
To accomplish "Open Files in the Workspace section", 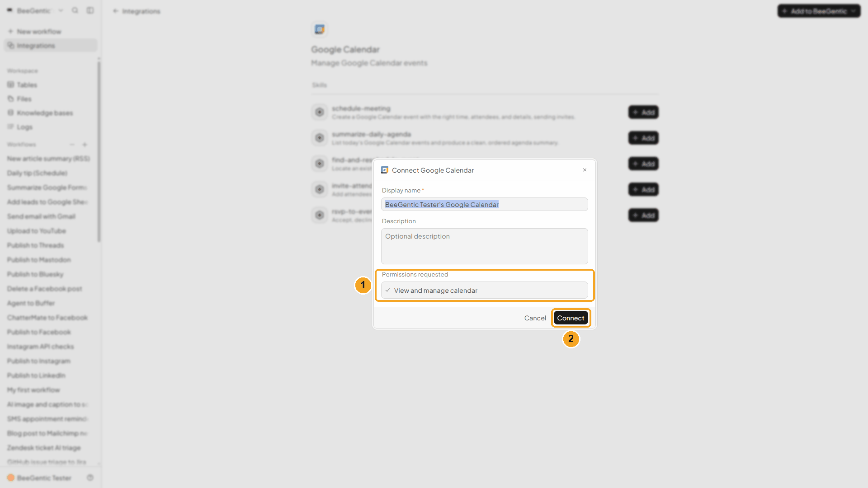I will pyautogui.click(x=51, y=99).
